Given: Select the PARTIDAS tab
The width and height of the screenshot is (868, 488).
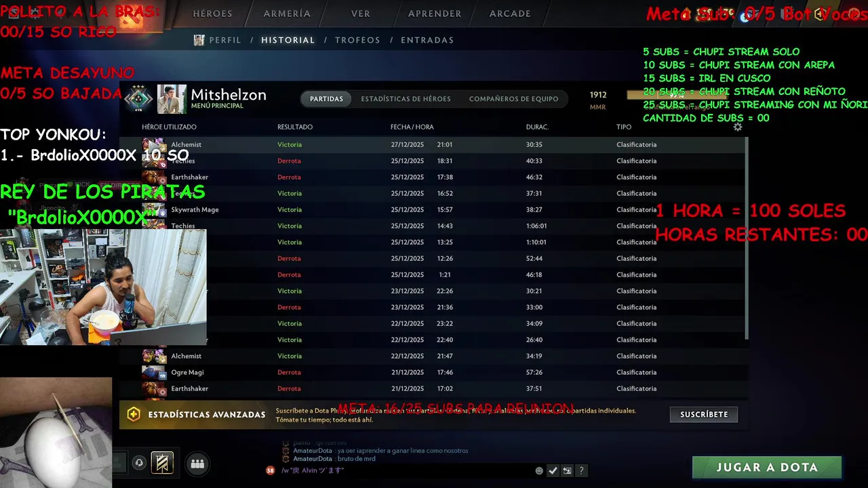Looking at the screenshot, I should tap(326, 99).
